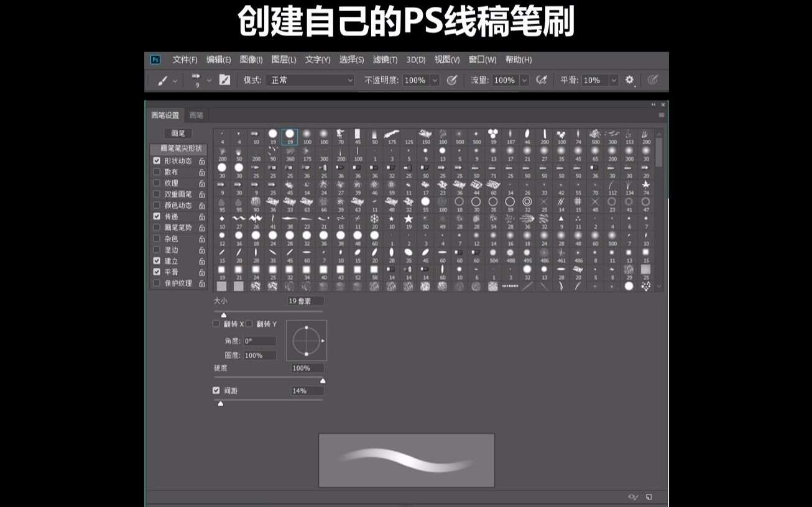Image resolution: width=812 pixels, height=507 pixels.
Task: Click the create new brush icon
Action: point(649,496)
